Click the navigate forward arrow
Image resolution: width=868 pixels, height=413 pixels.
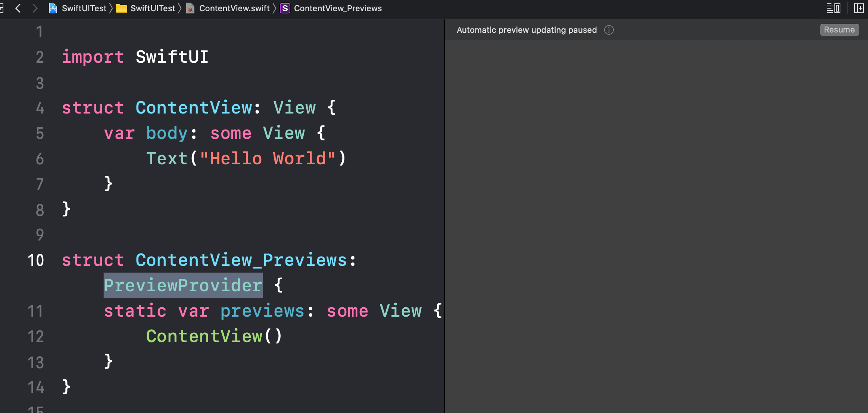click(35, 8)
